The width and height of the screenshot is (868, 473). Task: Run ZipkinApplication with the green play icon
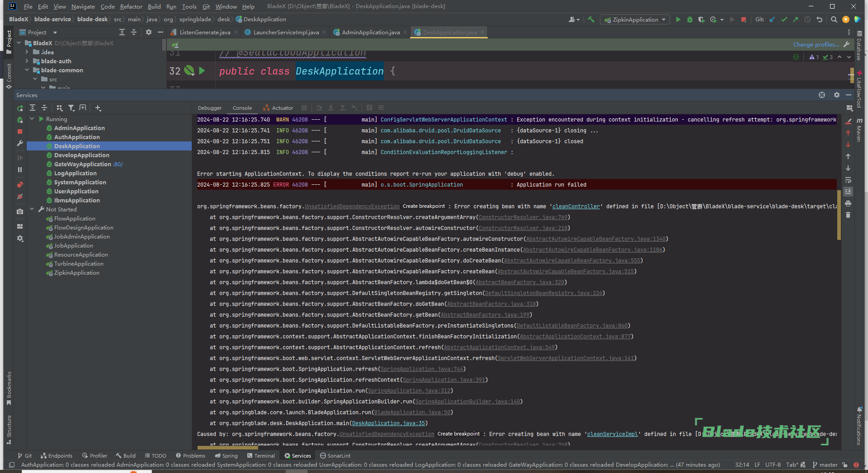678,19
